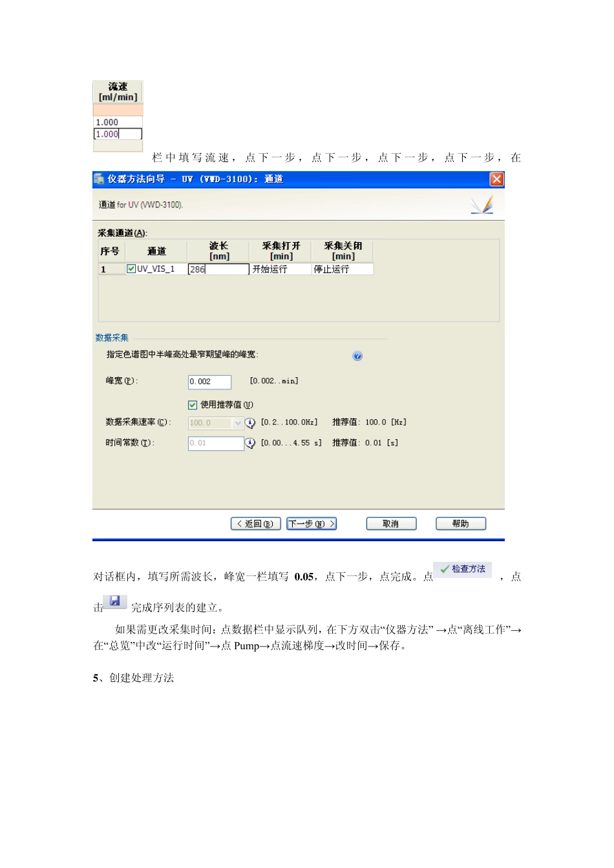614x868 pixels.
Task: Close the instrument method wizard dialog
Action: (496, 179)
